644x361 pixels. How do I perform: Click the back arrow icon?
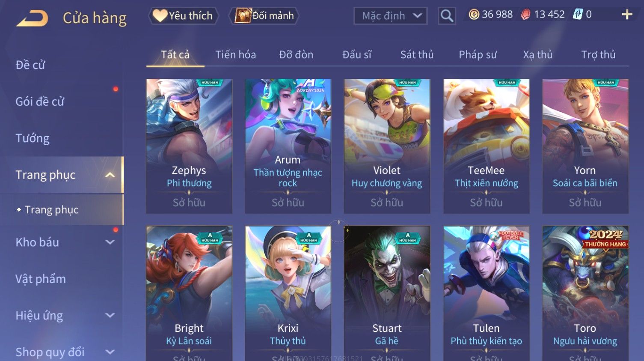(x=32, y=18)
